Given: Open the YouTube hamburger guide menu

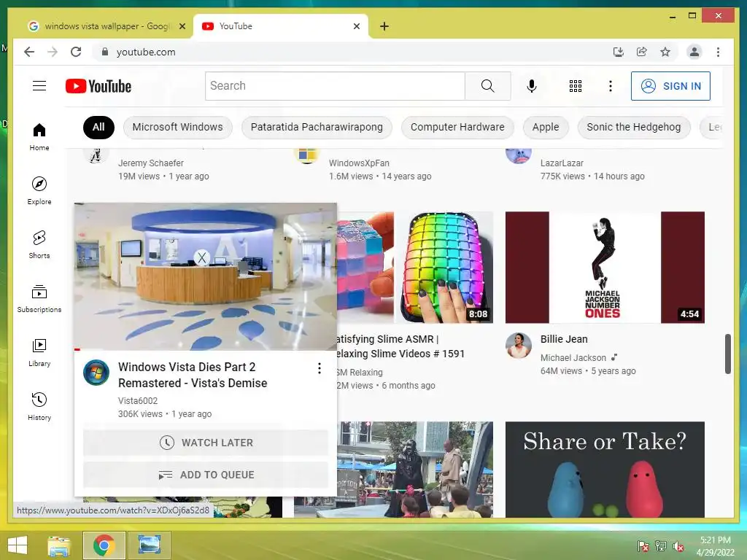Looking at the screenshot, I should 39,86.
